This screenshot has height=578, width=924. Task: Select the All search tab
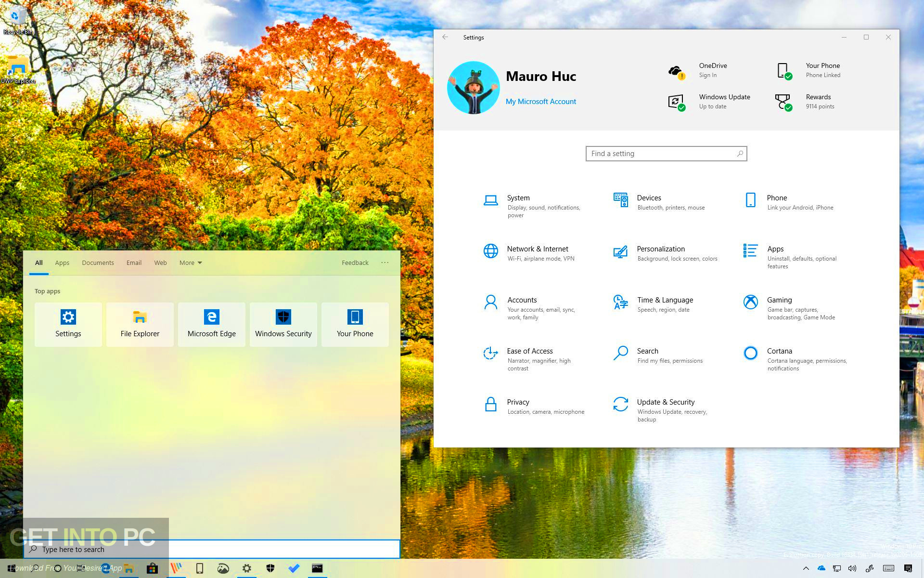tap(39, 263)
